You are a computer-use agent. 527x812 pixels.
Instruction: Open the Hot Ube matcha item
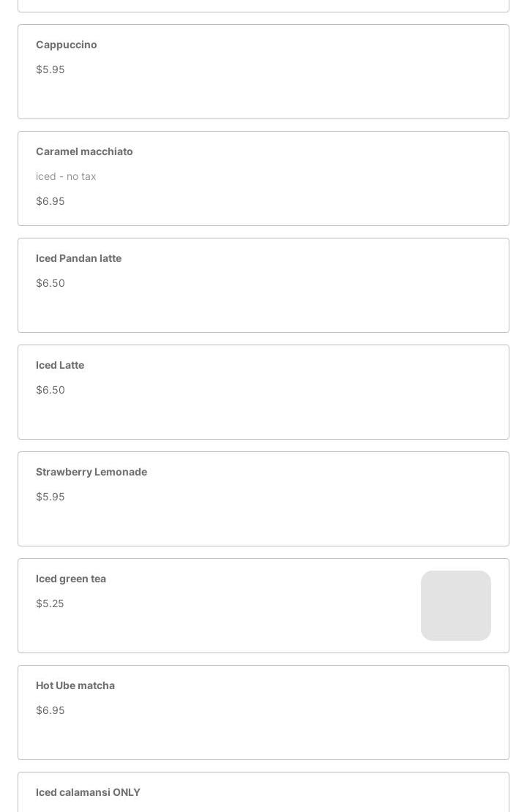click(x=75, y=685)
